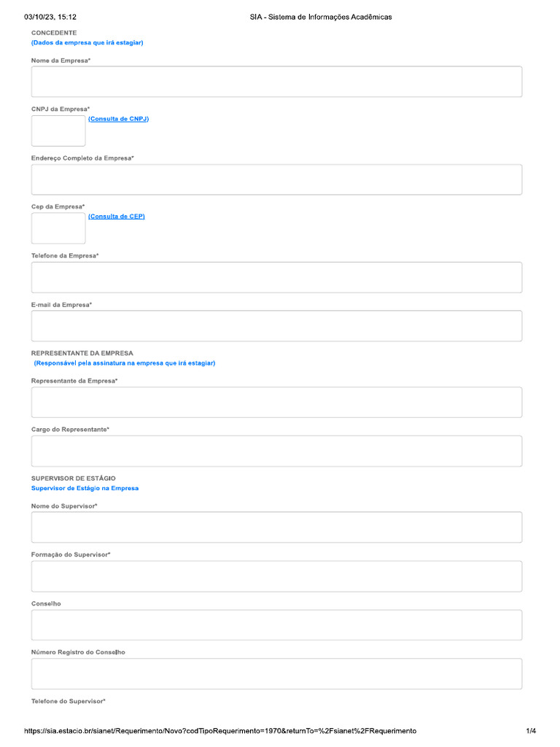Screen dimensions: 560x747
Task: Open the Consulta de CNPJ link
Action: pos(119,119)
